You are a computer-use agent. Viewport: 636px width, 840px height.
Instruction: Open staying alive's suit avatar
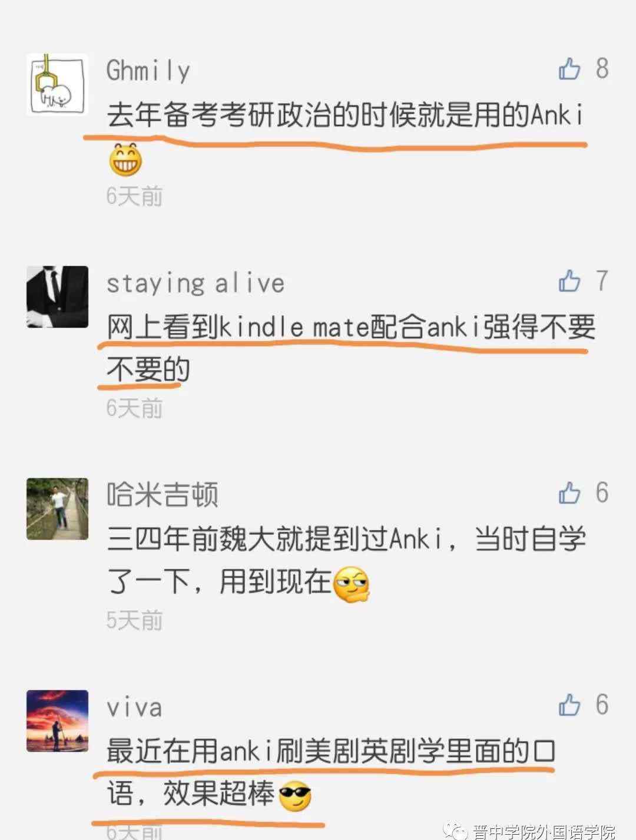[57, 297]
